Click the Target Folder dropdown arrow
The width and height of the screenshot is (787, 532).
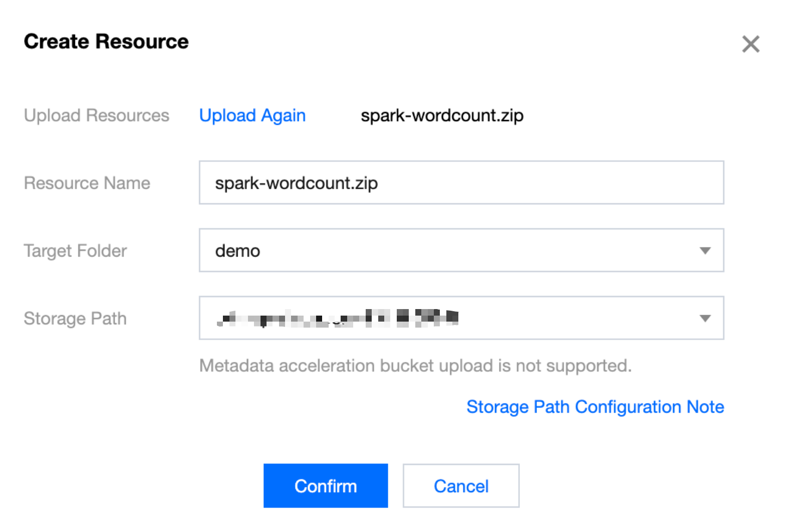pos(705,251)
